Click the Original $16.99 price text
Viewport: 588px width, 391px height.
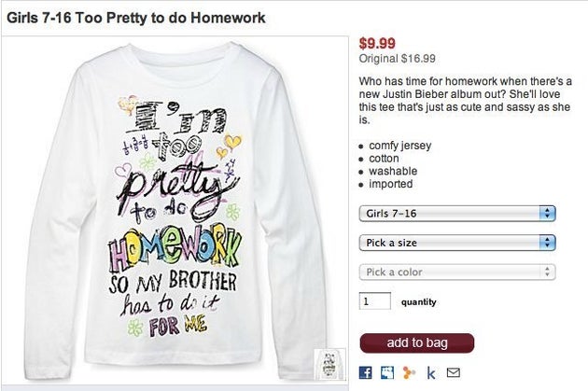coord(398,59)
